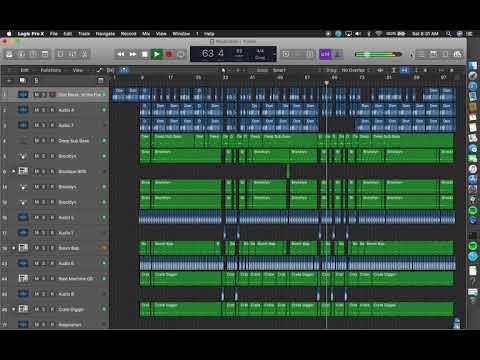The image size is (480, 360).
Task: Open the tracks area Edit menu
Action: pyautogui.click(x=24, y=70)
